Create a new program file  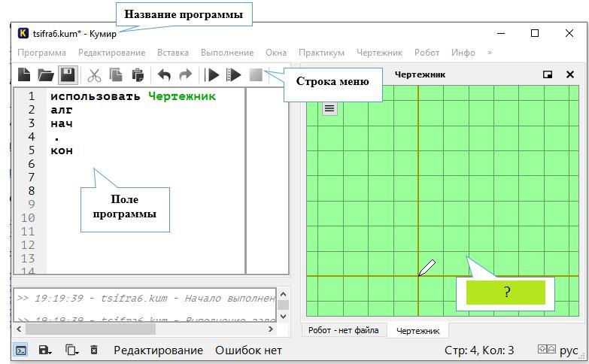24,74
